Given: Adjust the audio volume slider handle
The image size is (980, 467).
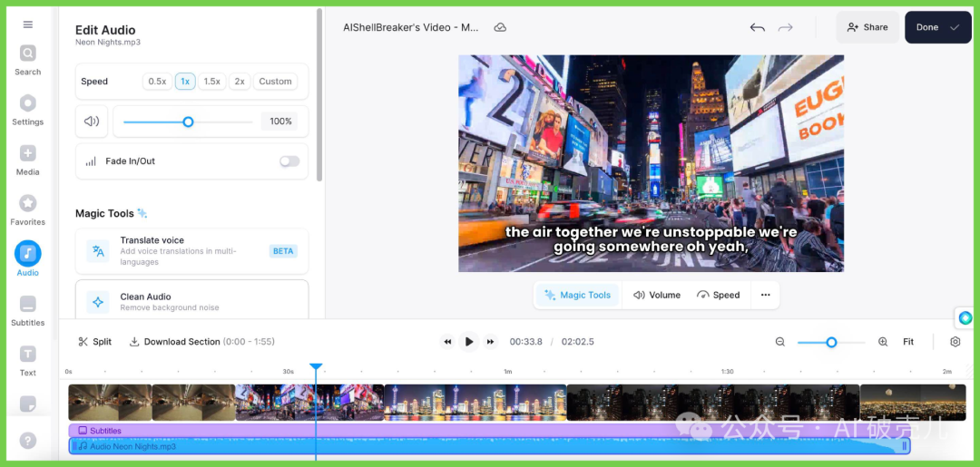Looking at the screenshot, I should pos(188,122).
